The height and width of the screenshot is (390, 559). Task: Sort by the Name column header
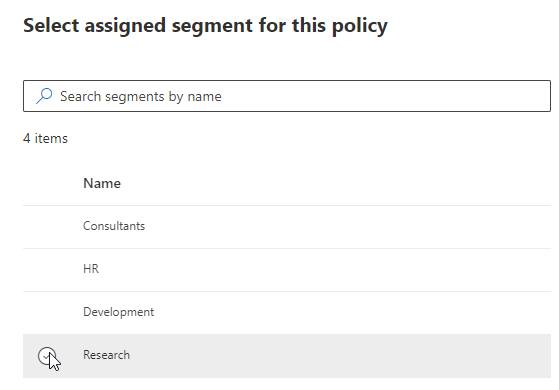(102, 183)
